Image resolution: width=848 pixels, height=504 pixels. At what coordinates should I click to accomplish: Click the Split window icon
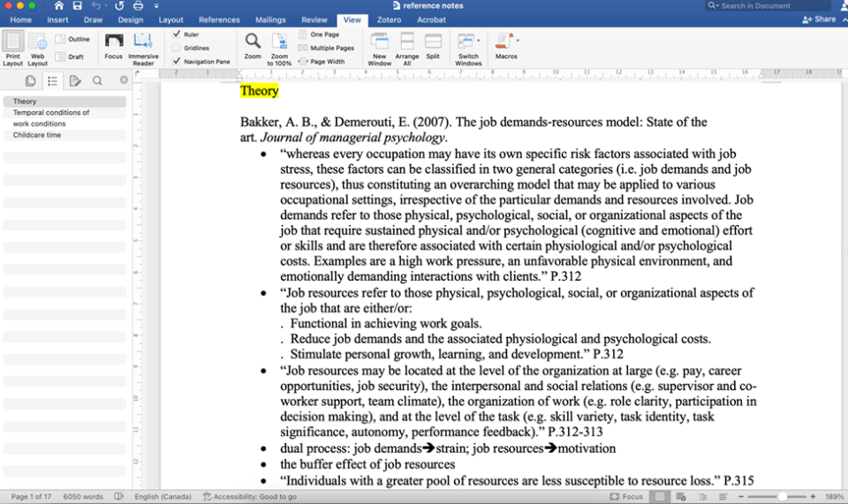433,41
